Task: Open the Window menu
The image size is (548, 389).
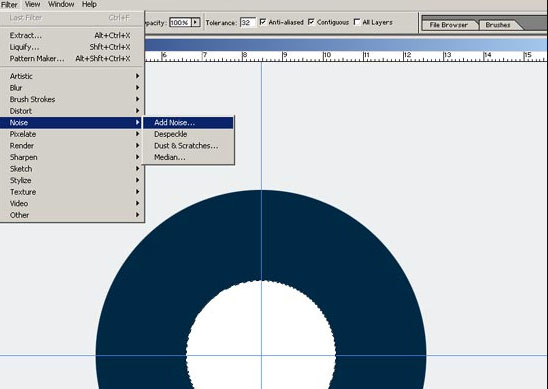Action: [x=61, y=5]
